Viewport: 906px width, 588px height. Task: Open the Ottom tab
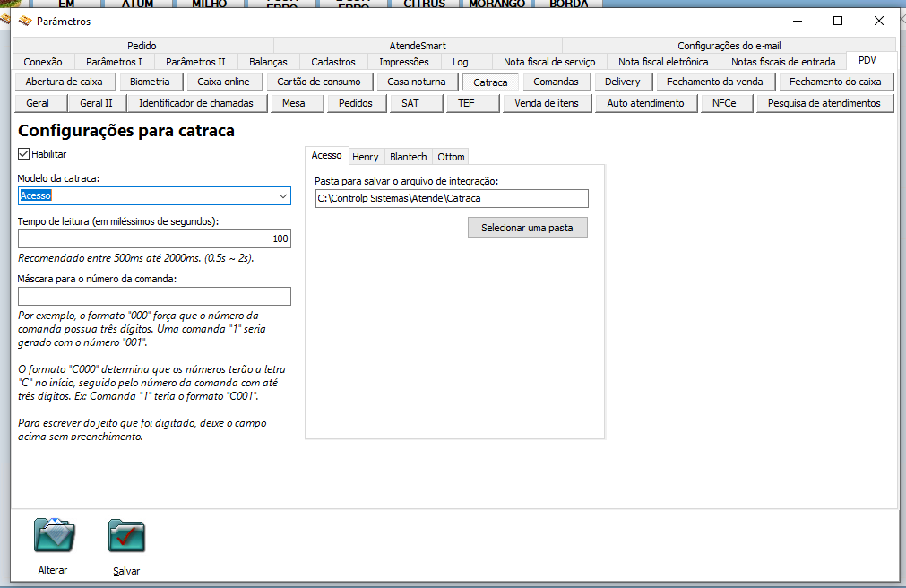pyautogui.click(x=451, y=156)
